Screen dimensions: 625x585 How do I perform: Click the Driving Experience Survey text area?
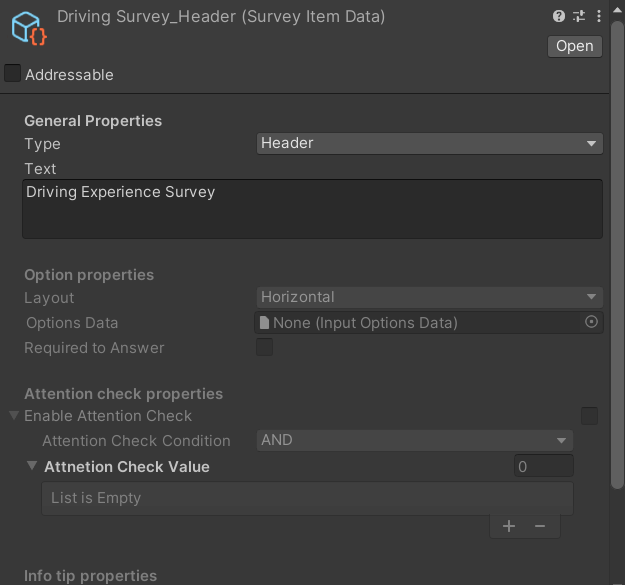312,209
